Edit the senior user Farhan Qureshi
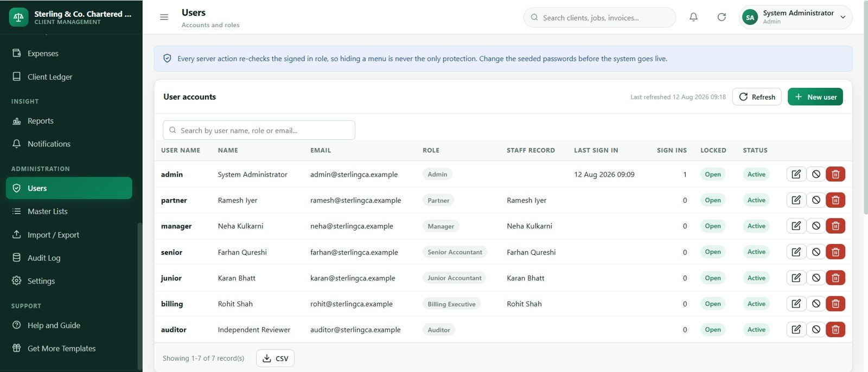The image size is (868, 372). 796,252
